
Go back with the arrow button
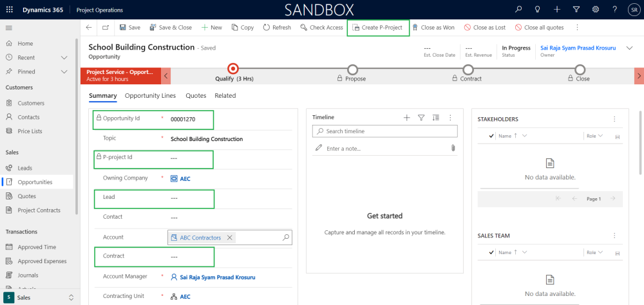tap(89, 28)
